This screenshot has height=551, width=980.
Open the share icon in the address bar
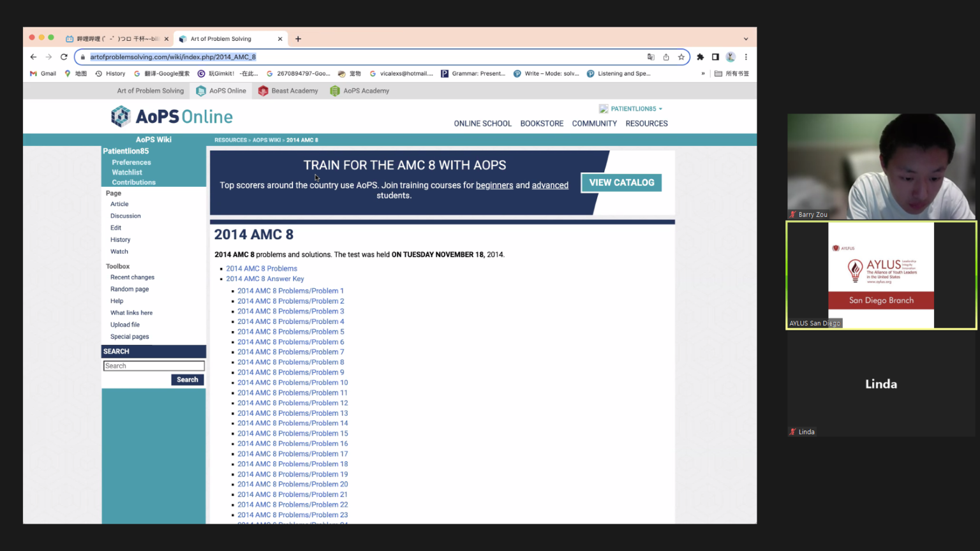[x=666, y=57]
